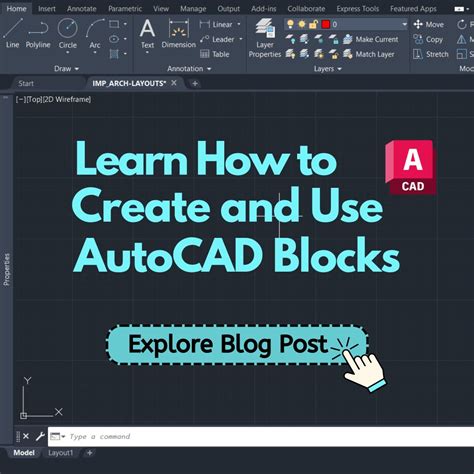The height and width of the screenshot is (474, 474).
Task: Open the viewport controls [-] menu
Action: [x=21, y=99]
